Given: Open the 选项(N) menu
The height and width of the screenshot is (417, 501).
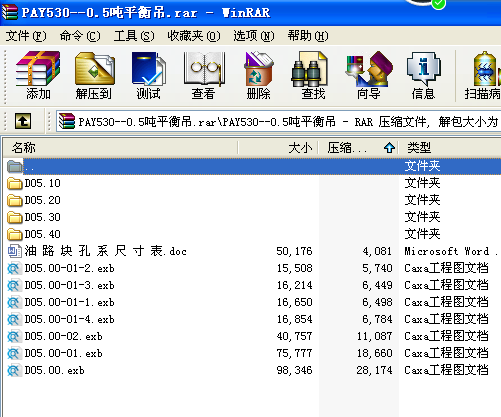Looking at the screenshot, I should pyautogui.click(x=254, y=36).
